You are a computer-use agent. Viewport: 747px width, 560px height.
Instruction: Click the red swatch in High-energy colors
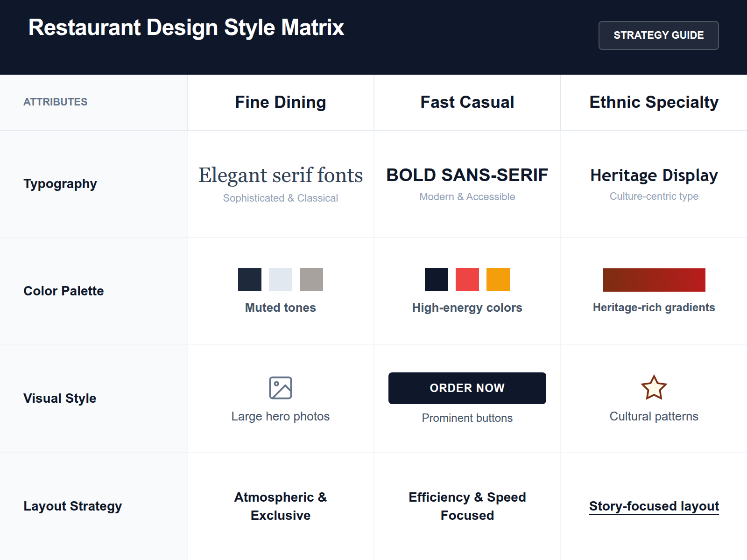467,280
